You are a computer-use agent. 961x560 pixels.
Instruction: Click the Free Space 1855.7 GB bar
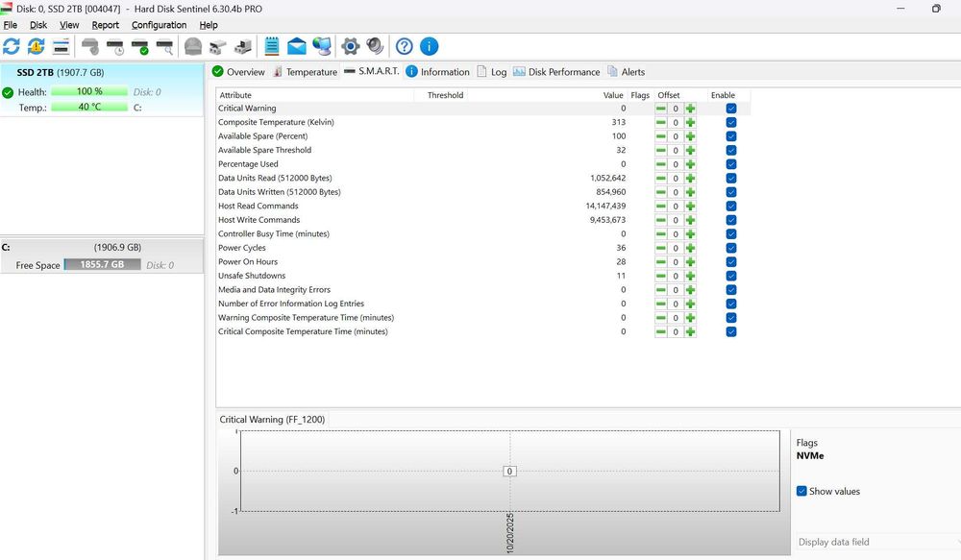click(x=103, y=265)
